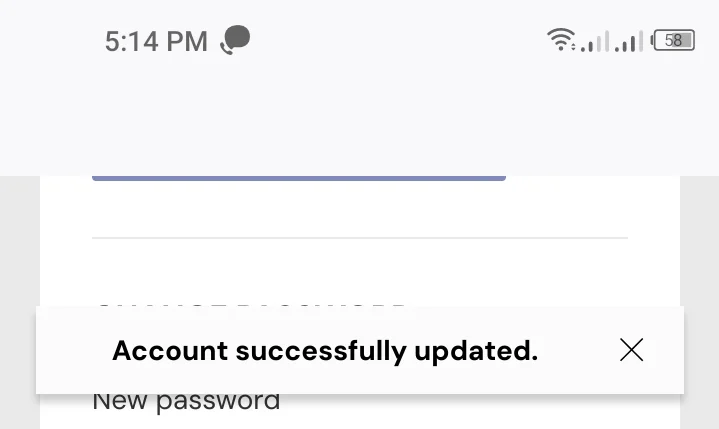The width and height of the screenshot is (719, 429).
Task: Tap the second SIM signal bars
Action: click(629, 41)
